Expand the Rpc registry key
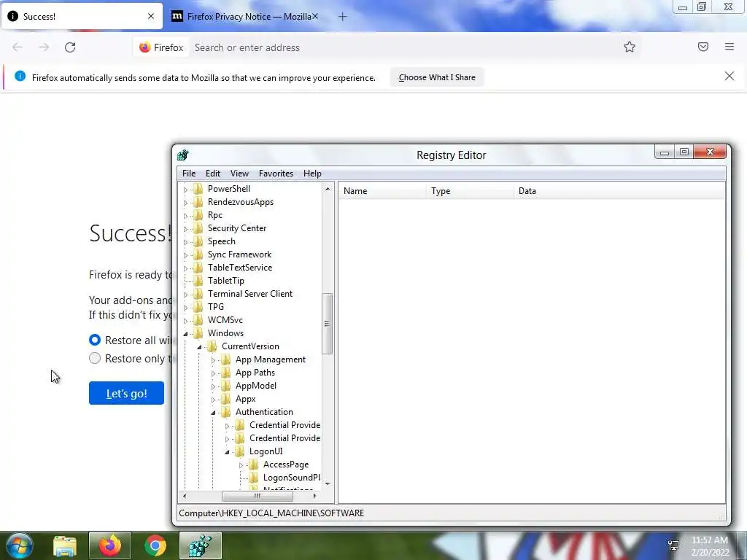 pyautogui.click(x=185, y=216)
